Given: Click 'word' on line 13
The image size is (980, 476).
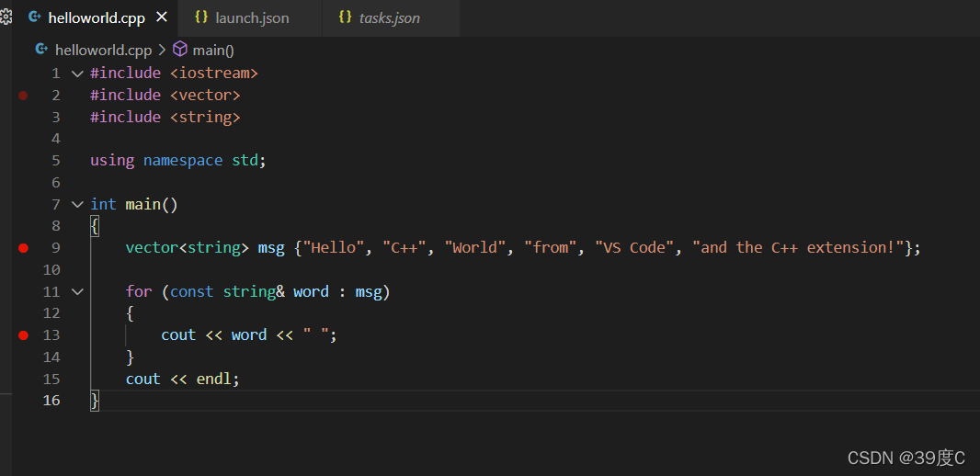Looking at the screenshot, I should tap(249, 334).
